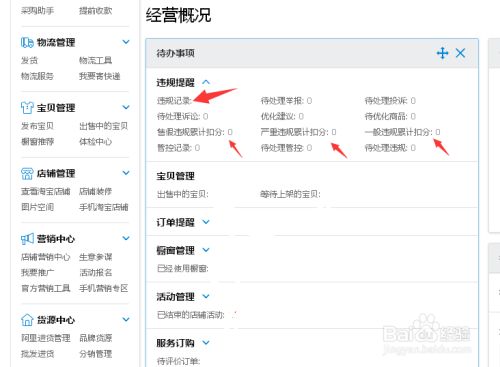Click the 营销中心 megaphone icon
This screenshot has height=367, width=500.
27,239
